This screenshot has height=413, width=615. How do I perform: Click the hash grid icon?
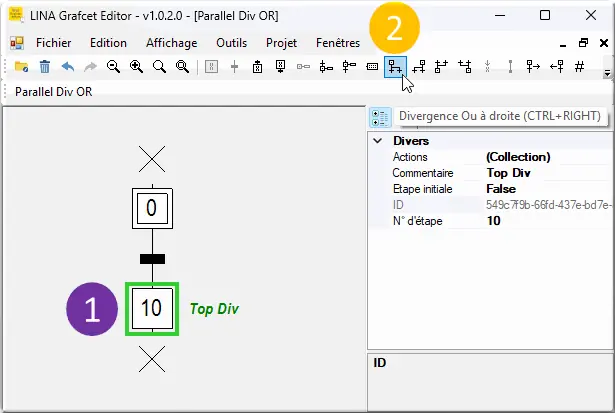(579, 67)
